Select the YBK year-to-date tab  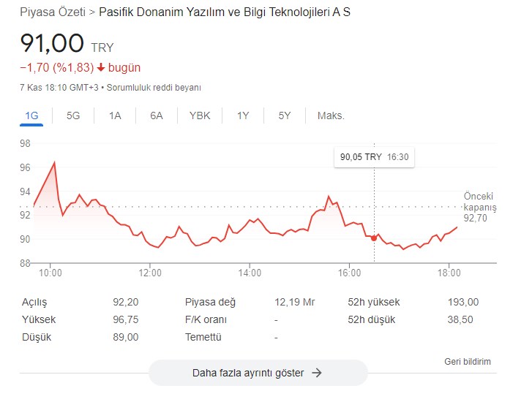pyautogui.click(x=200, y=116)
